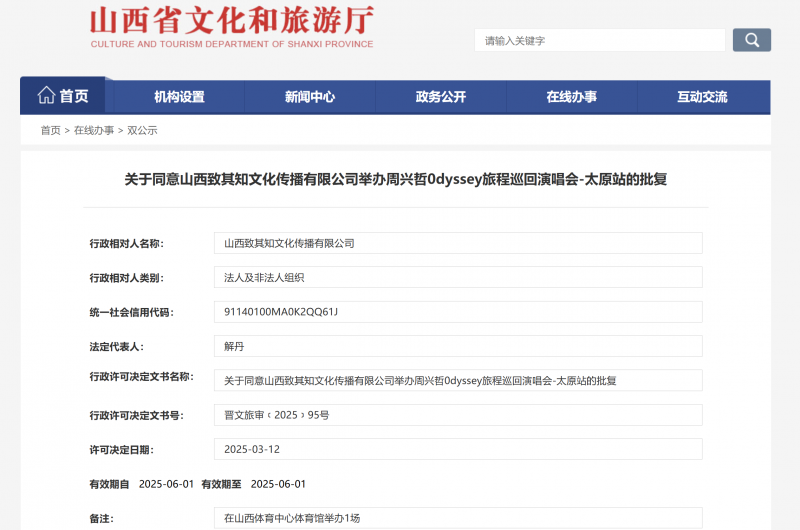Type in the keyword search box
Image resolution: width=800 pixels, height=530 pixels.
pyautogui.click(x=599, y=40)
